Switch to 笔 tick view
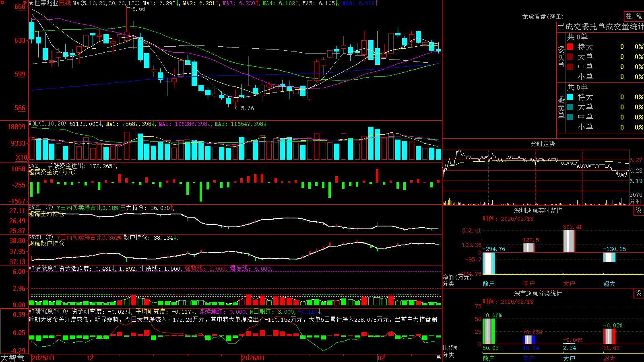The width and height of the screenshot is (644, 362). (x=639, y=16)
